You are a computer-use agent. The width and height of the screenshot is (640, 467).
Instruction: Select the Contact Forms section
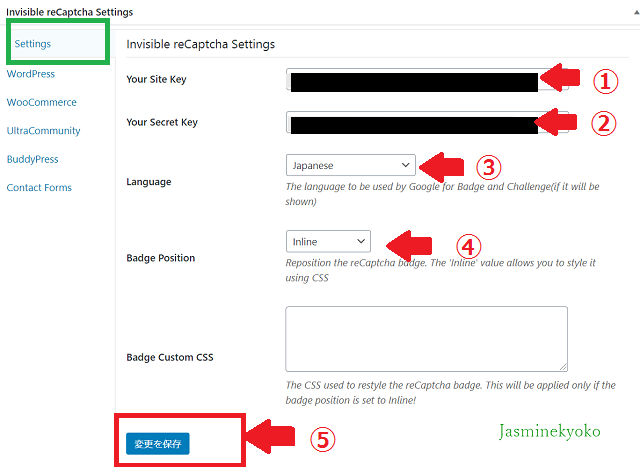click(39, 187)
